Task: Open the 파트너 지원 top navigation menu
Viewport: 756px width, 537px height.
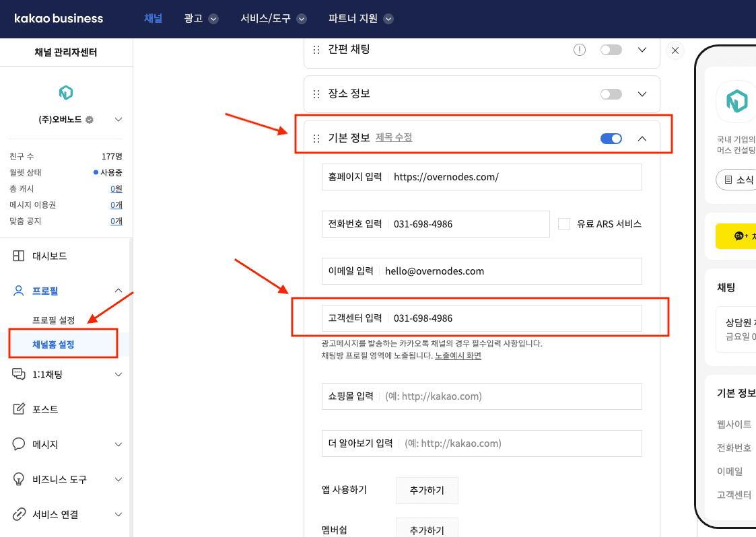Action: (x=361, y=18)
